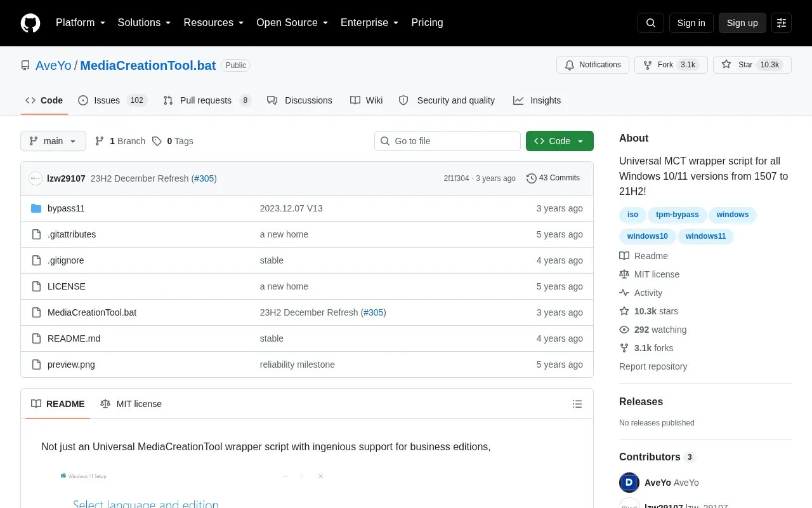Image resolution: width=812 pixels, height=508 pixels.
Task: Open the Pricing link
Action: pyautogui.click(x=427, y=23)
